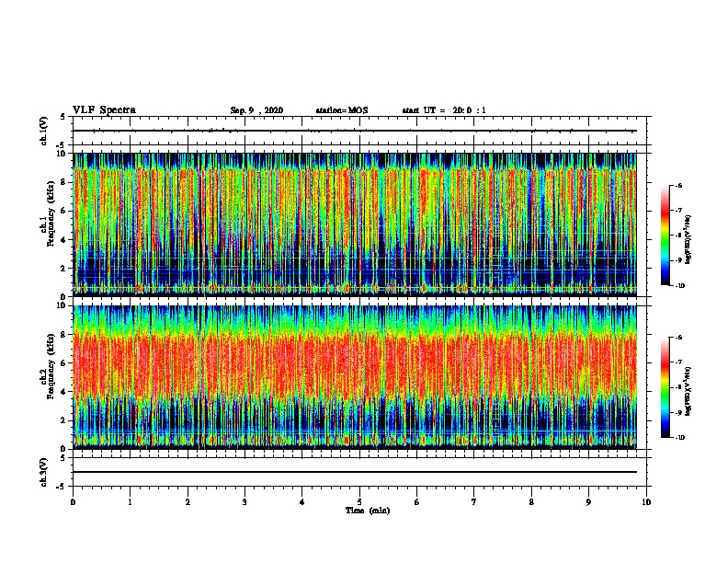Screen dimensions: 728x563
Task: Click the "-6" label on ch.2 color bar
Action: point(678,338)
